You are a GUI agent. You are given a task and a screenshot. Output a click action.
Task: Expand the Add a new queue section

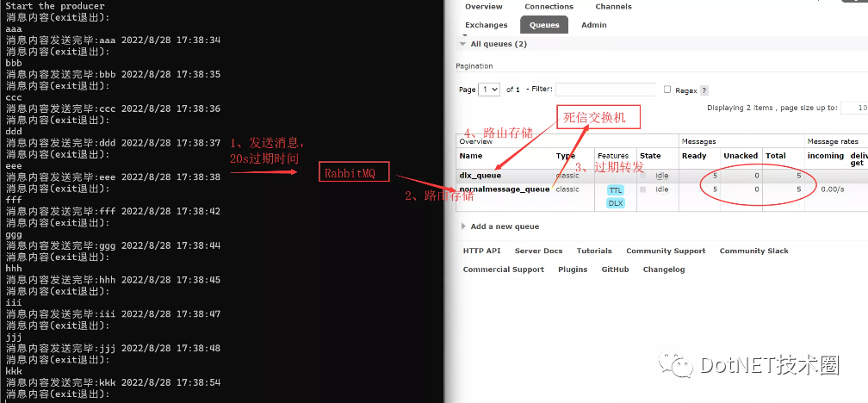pyautogui.click(x=499, y=226)
